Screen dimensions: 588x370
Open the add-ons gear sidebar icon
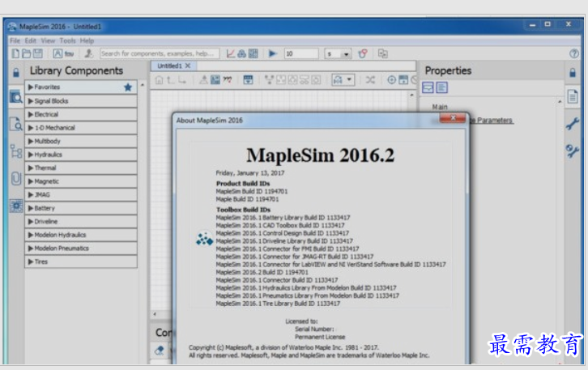15,206
